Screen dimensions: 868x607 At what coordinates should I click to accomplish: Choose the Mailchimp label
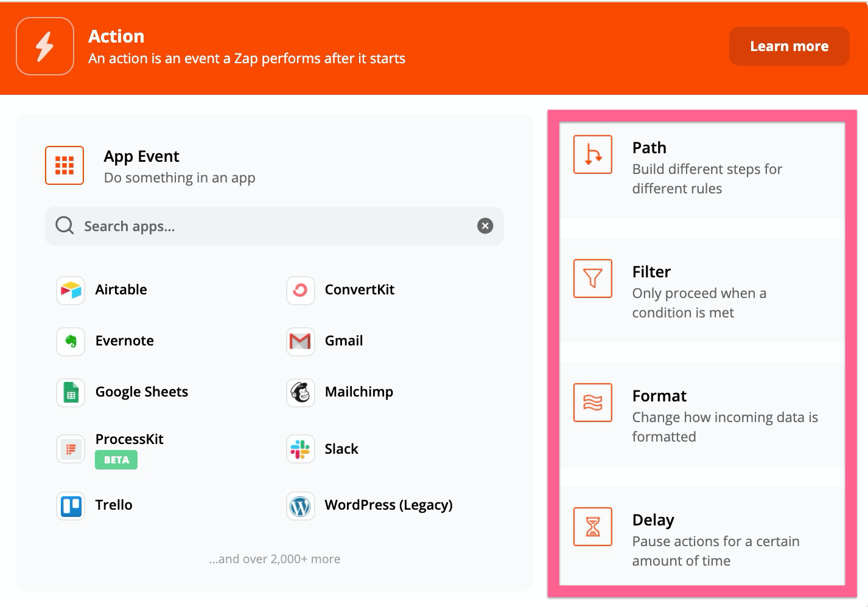click(x=359, y=392)
